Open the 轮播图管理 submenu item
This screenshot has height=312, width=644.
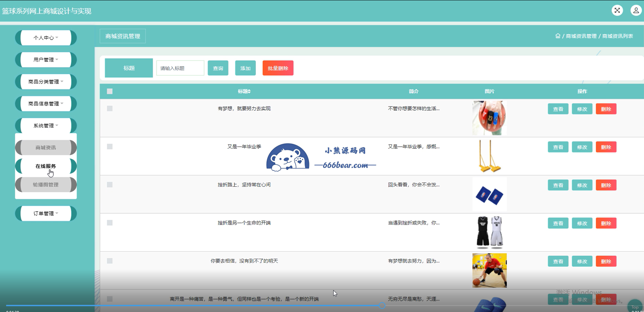tap(46, 185)
